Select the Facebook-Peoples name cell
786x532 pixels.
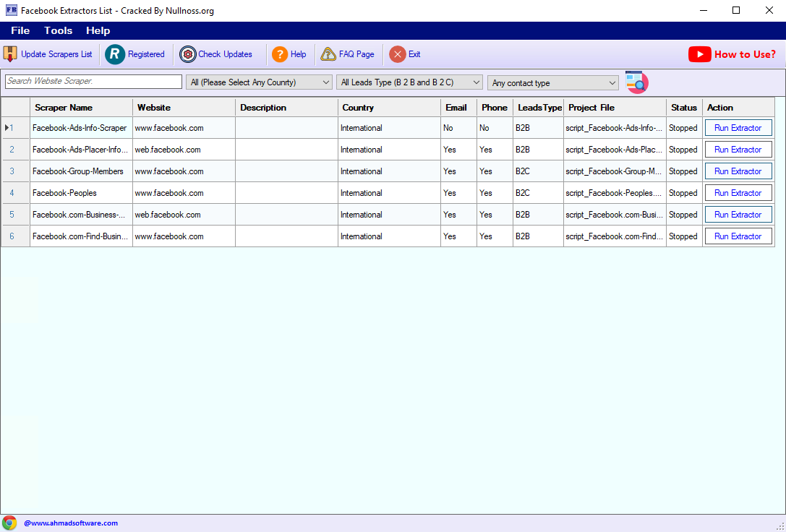[81, 193]
